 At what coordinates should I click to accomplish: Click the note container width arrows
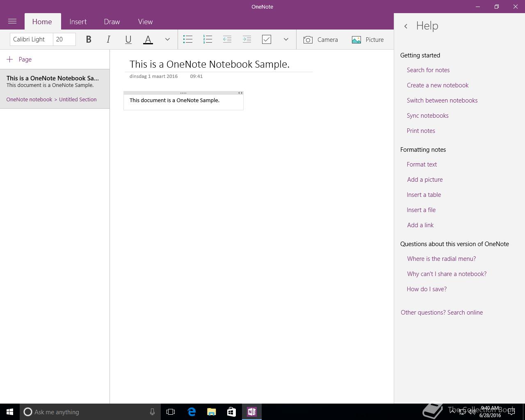click(240, 93)
